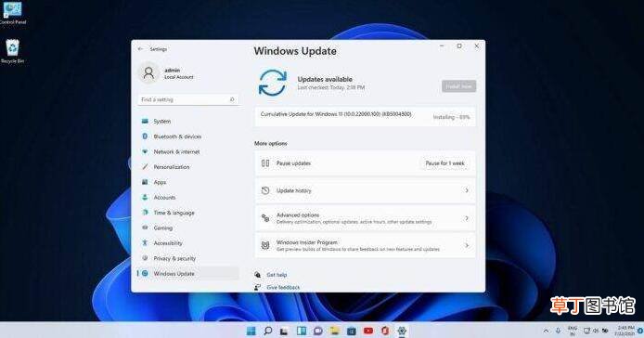This screenshot has height=338, width=644.
Task: Click the Windows Update sidebar icon
Action: 145,273
